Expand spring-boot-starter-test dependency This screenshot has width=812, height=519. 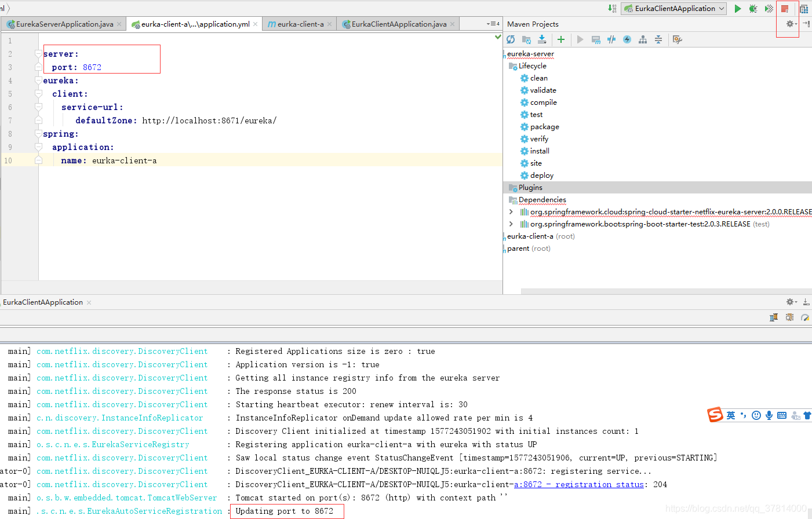pos(511,224)
